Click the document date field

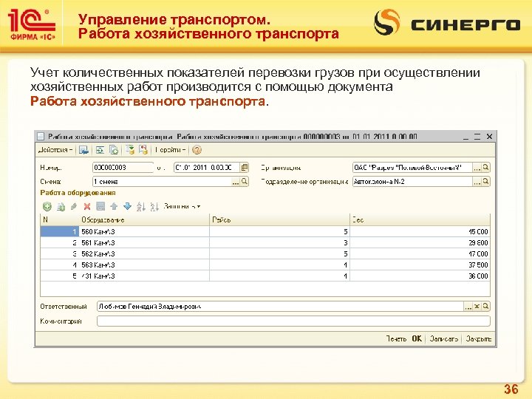[x=207, y=168]
